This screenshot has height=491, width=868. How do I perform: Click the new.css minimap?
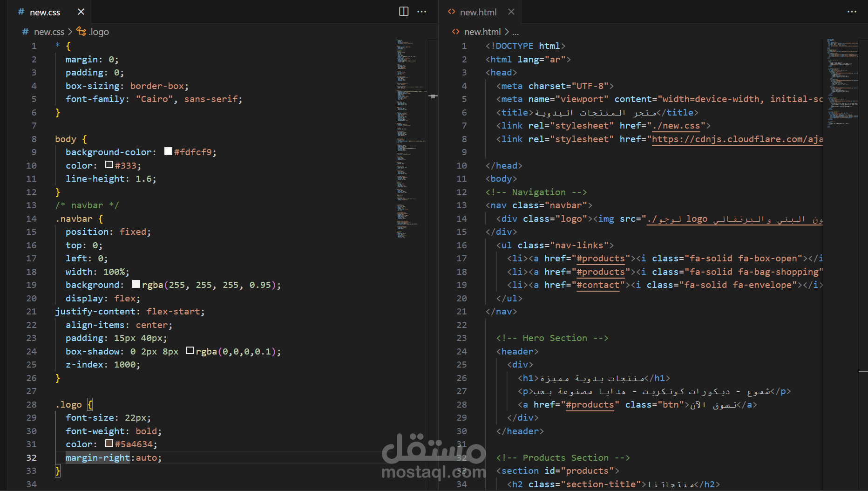[412, 140]
